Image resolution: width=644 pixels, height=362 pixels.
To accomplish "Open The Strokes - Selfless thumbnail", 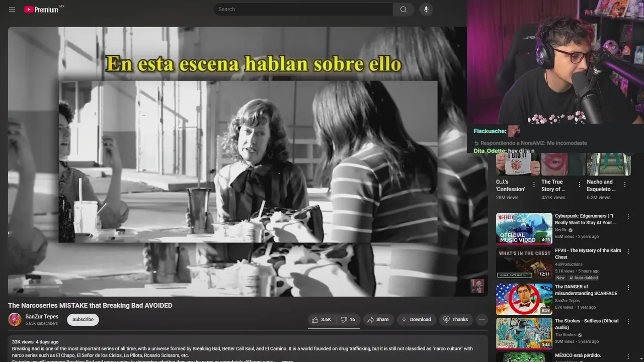I will click(524, 333).
